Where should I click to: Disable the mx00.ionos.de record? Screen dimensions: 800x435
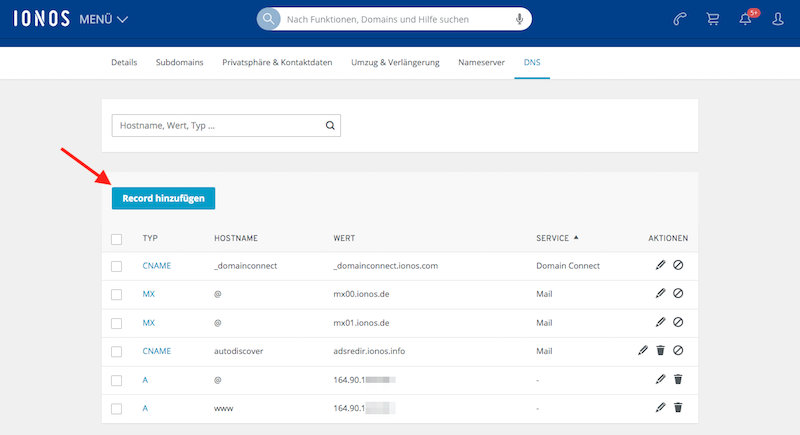click(x=678, y=293)
